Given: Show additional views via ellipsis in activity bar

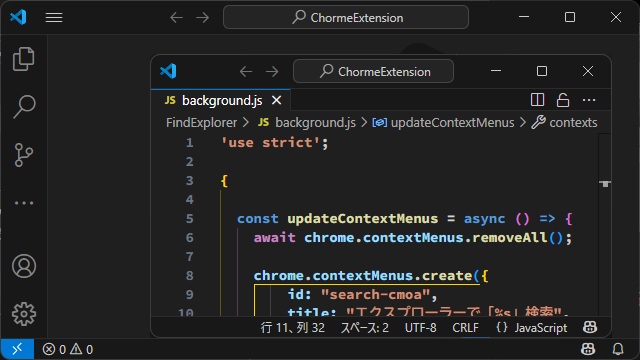Looking at the screenshot, I should click(24, 203).
